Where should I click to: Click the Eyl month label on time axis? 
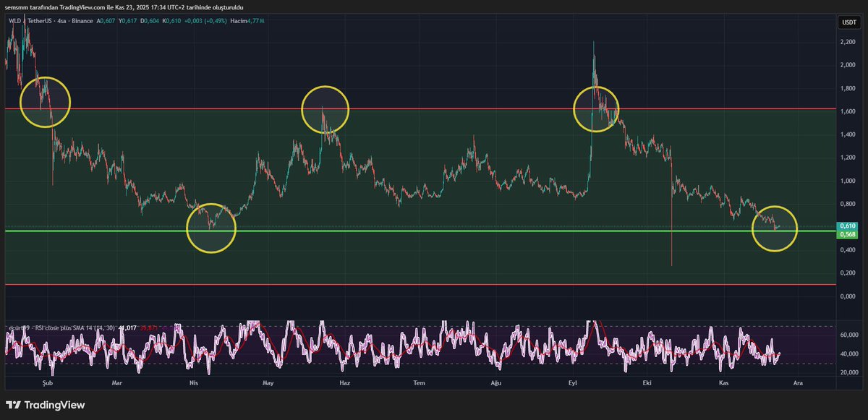click(572, 382)
